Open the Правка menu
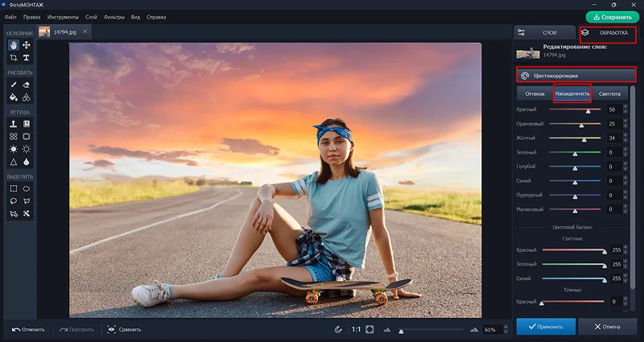Screen dimensions: 644x342 tap(31, 17)
